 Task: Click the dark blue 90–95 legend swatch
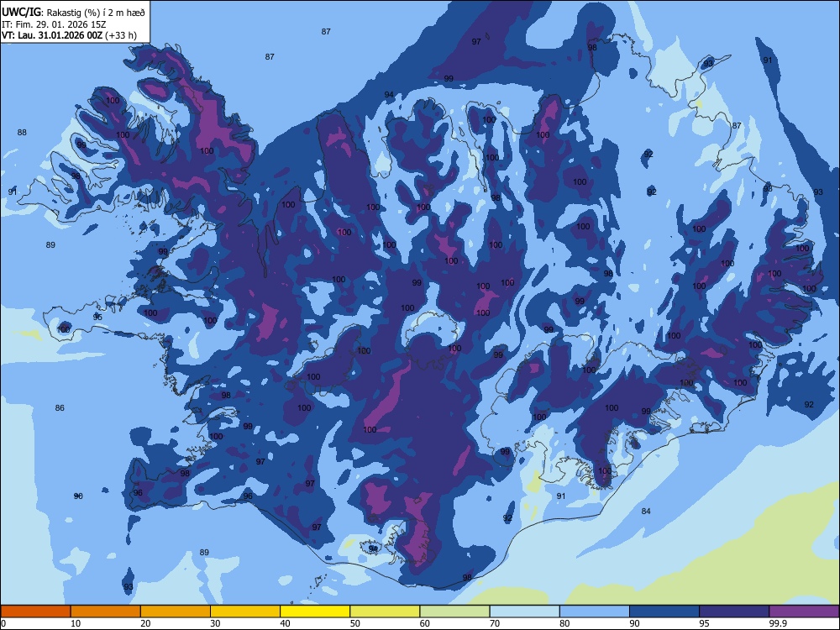click(x=664, y=612)
